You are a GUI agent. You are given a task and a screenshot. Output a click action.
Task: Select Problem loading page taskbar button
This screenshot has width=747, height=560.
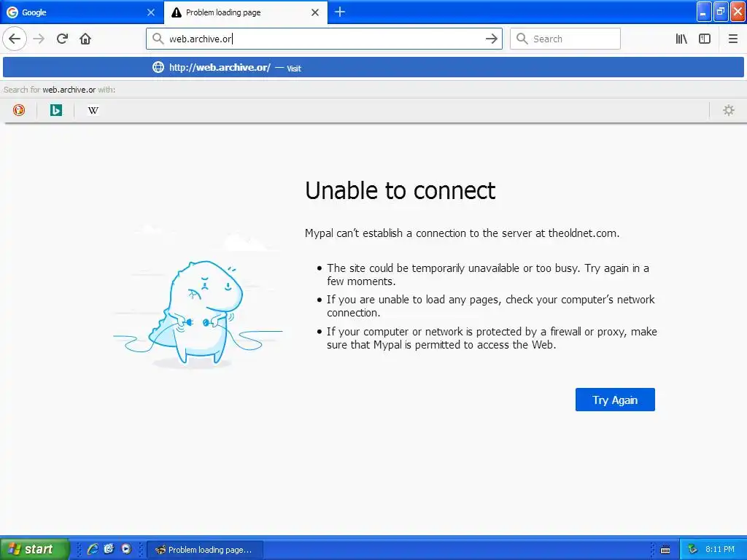(205, 550)
